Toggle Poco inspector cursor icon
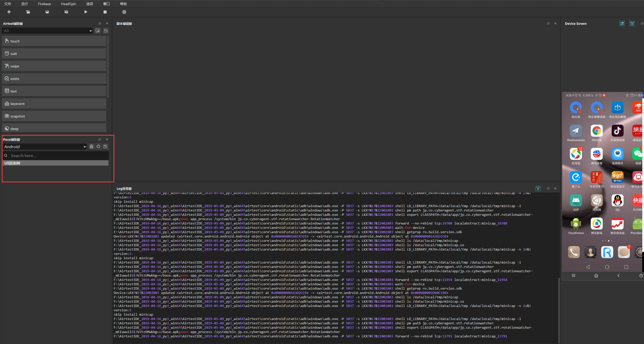This screenshot has width=644, height=344. pos(98,147)
